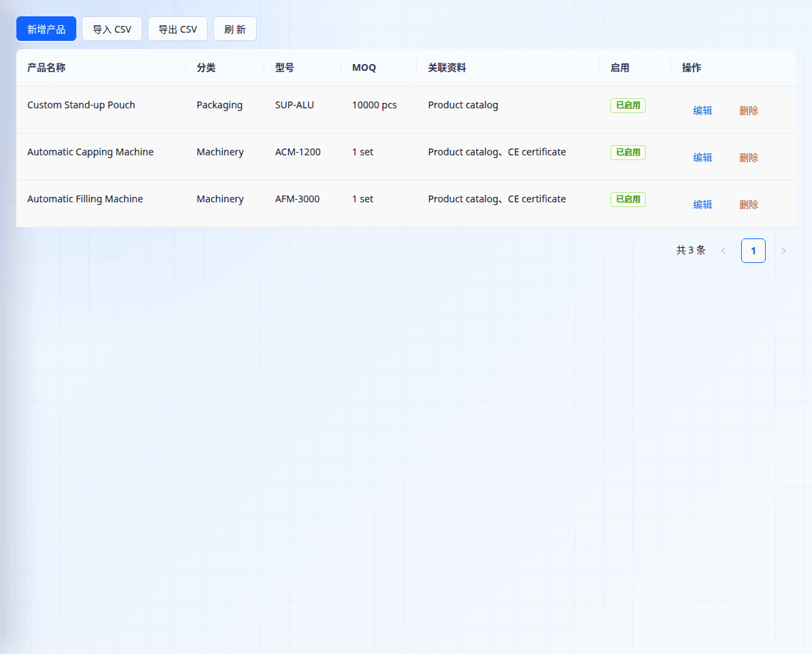This screenshot has height=654, width=812.
Task: Select the Automatic Capping Machine name cell
Action: click(101, 157)
